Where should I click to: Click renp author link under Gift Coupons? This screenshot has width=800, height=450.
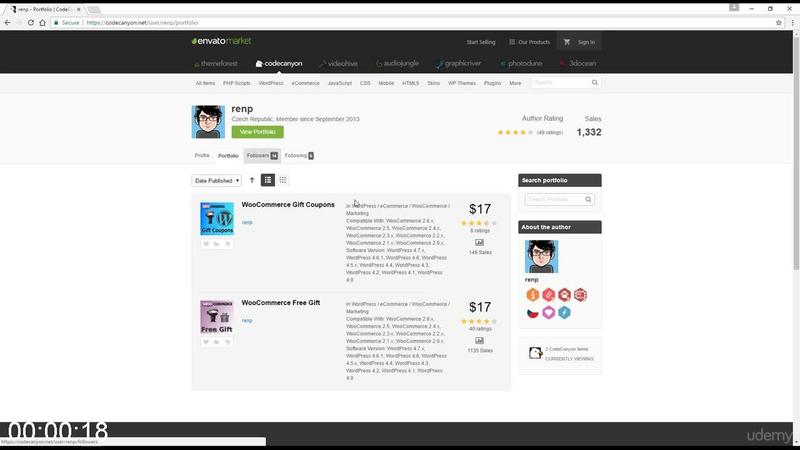(247, 222)
